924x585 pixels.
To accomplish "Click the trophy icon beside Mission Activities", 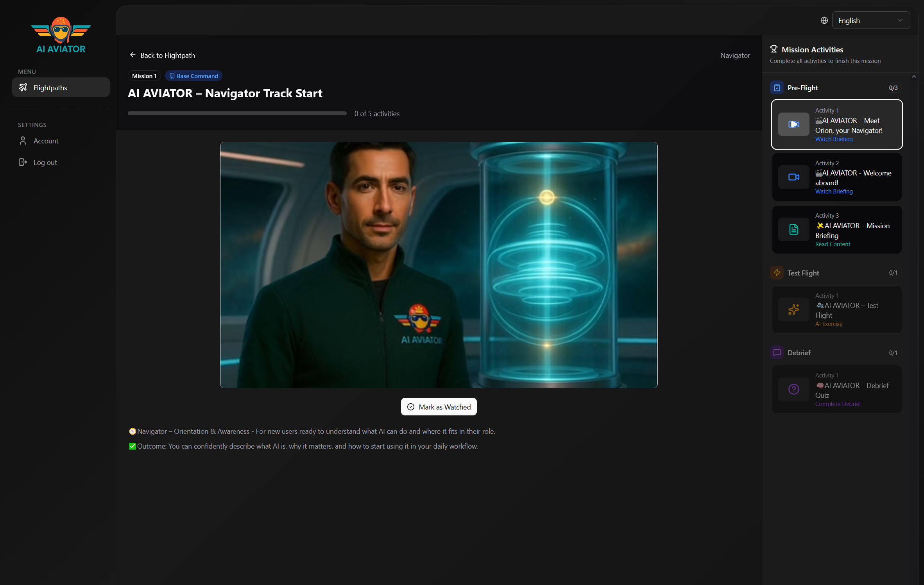I will point(774,49).
